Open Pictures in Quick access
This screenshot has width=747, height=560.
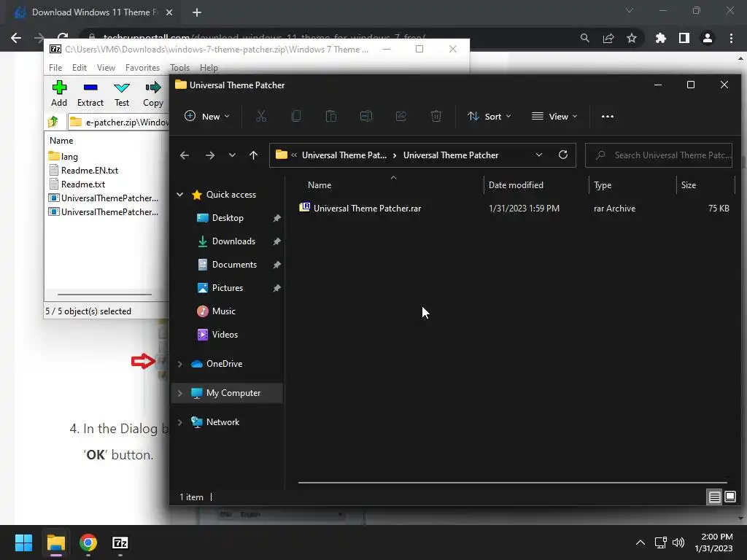point(228,287)
